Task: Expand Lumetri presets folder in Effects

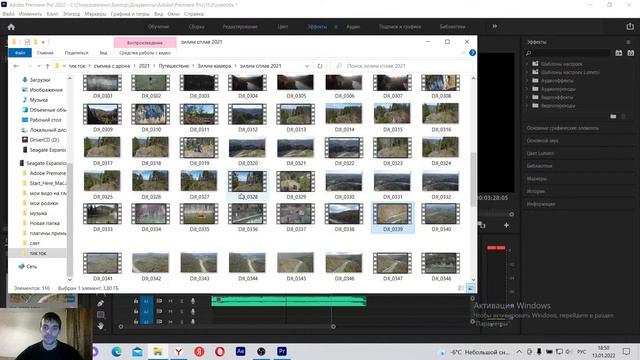Action: [527, 72]
